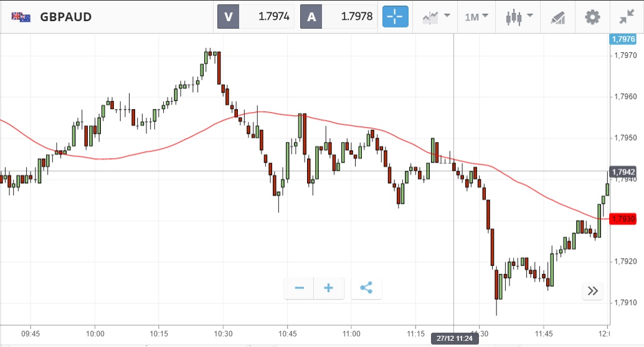Screen dimensions: 644x347
Task: Click the gray 1,7942 crosshair price label
Action: pos(623,172)
